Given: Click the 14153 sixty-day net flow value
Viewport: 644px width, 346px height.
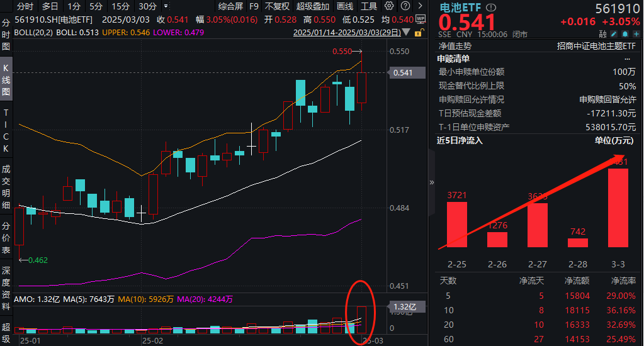Looking at the screenshot, I should [x=577, y=339].
